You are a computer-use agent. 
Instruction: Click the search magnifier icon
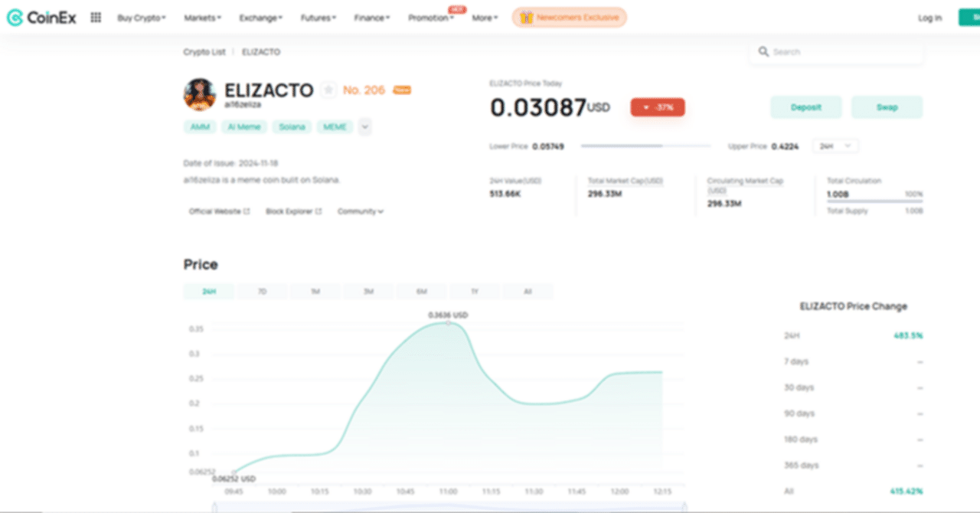pos(763,51)
